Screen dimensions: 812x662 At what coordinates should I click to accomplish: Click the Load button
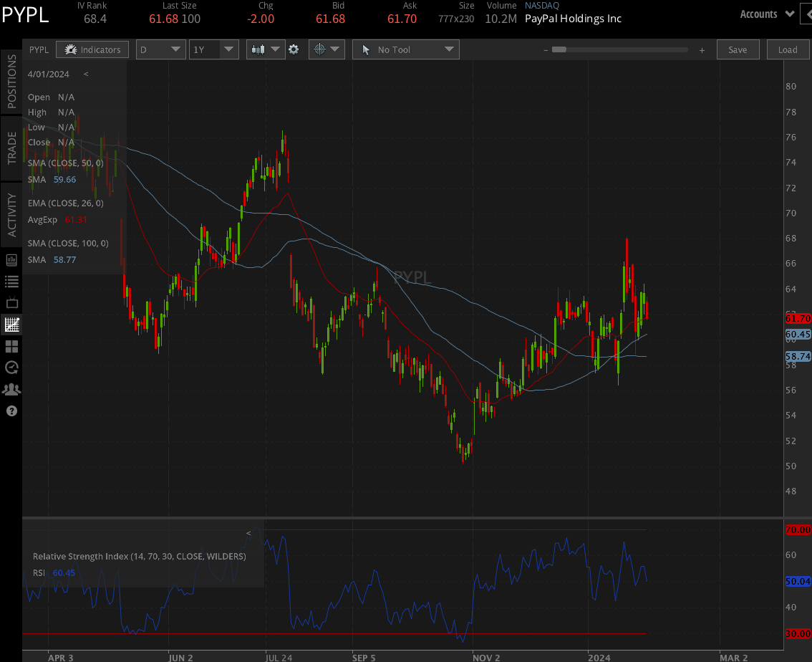788,49
